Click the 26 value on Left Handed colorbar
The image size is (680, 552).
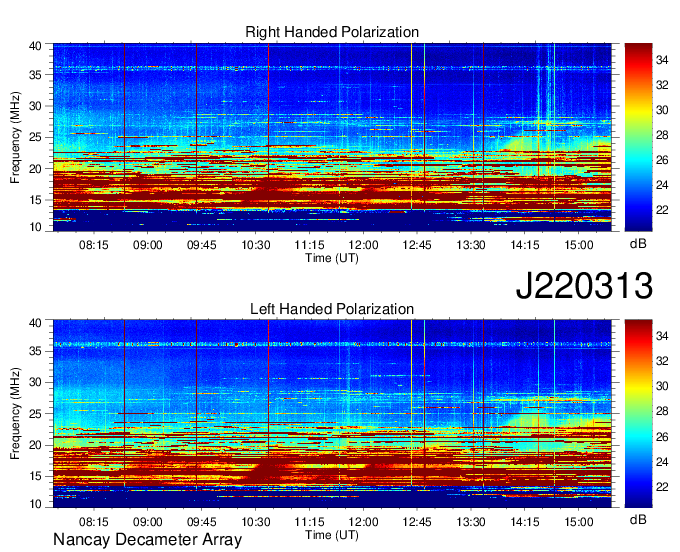(662, 437)
